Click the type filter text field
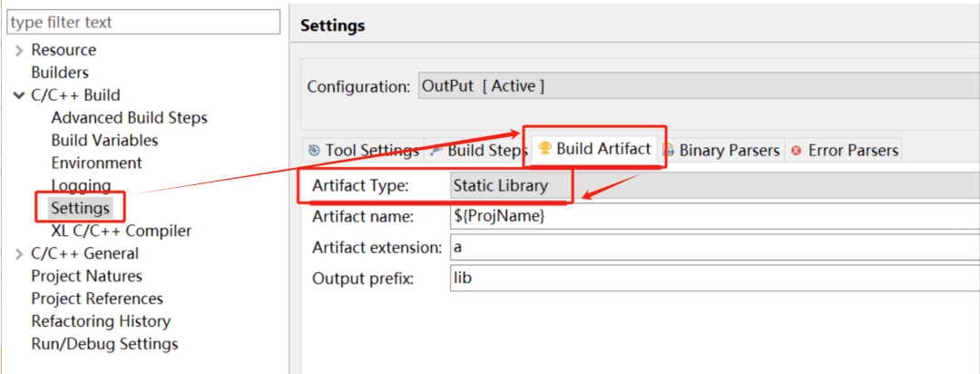 [143, 23]
